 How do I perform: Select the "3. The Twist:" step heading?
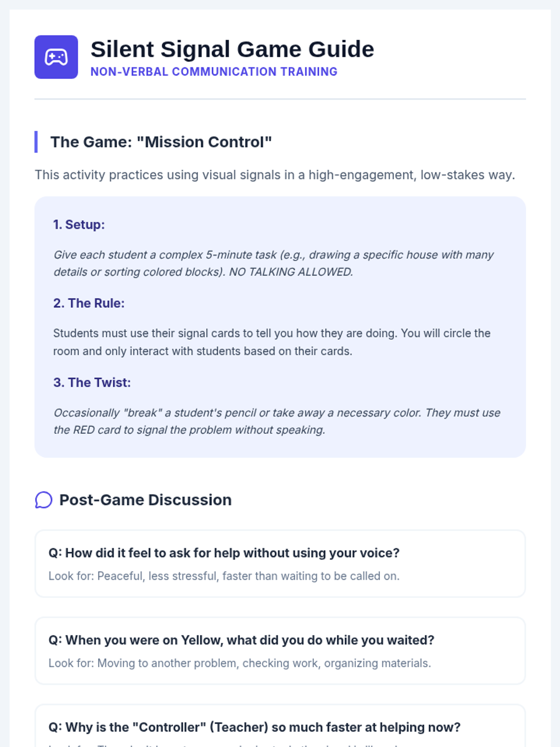pos(92,383)
